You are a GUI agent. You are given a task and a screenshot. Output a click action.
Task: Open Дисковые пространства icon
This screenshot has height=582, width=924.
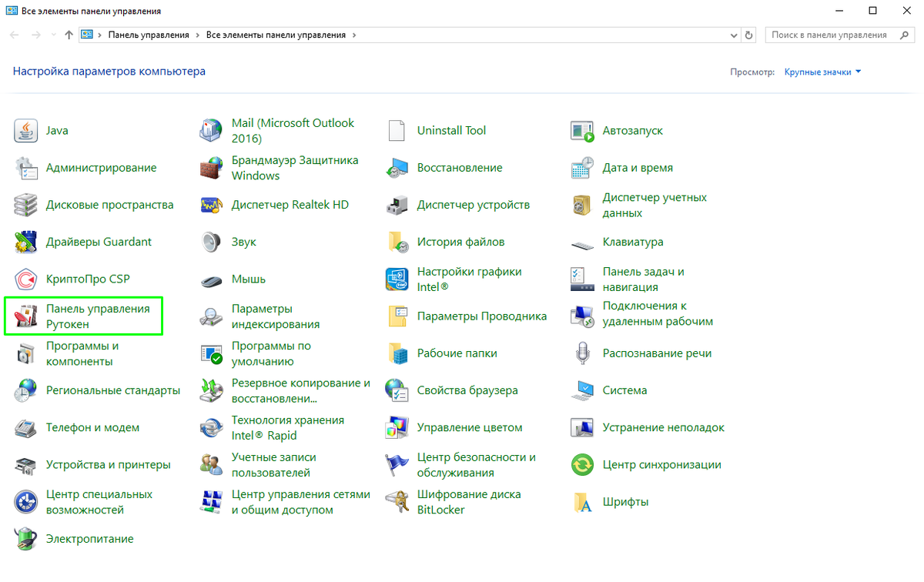pyautogui.click(x=26, y=205)
